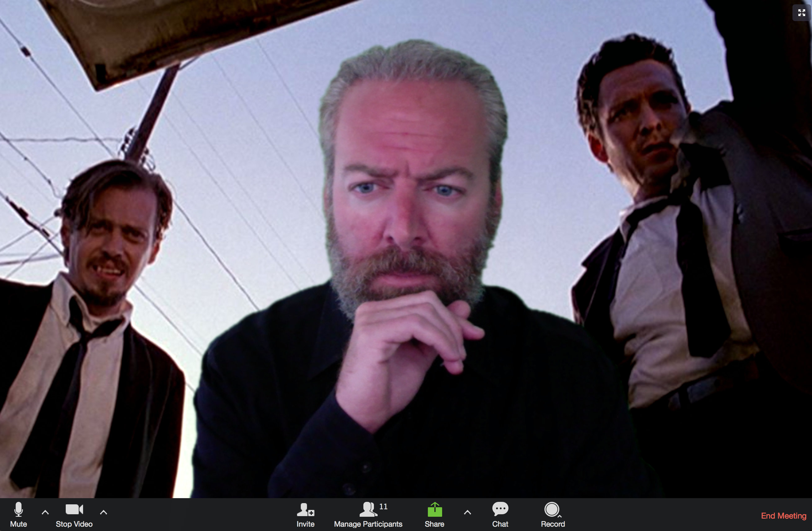The width and height of the screenshot is (812, 531).
Task: Click the participant count number 11
Action: (x=383, y=507)
